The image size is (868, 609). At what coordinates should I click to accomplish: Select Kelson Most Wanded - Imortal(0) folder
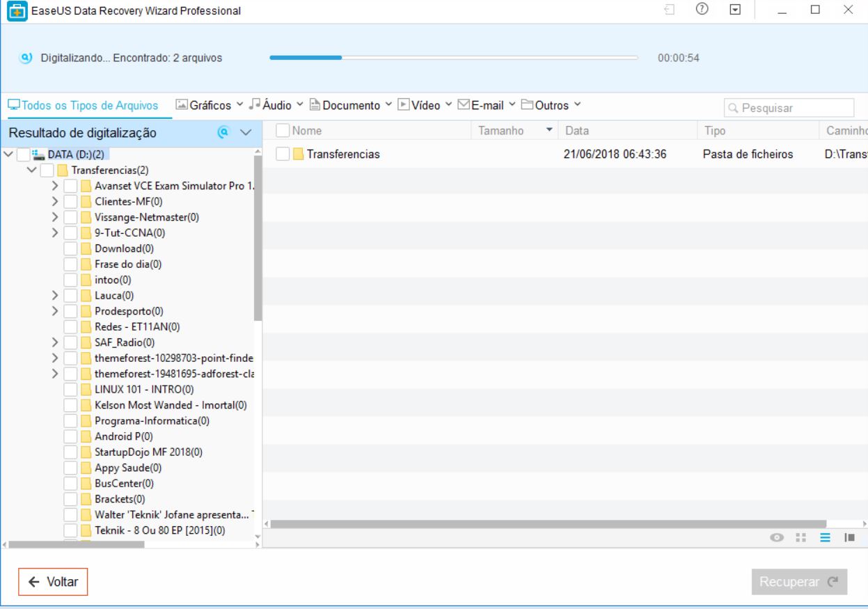coord(171,405)
